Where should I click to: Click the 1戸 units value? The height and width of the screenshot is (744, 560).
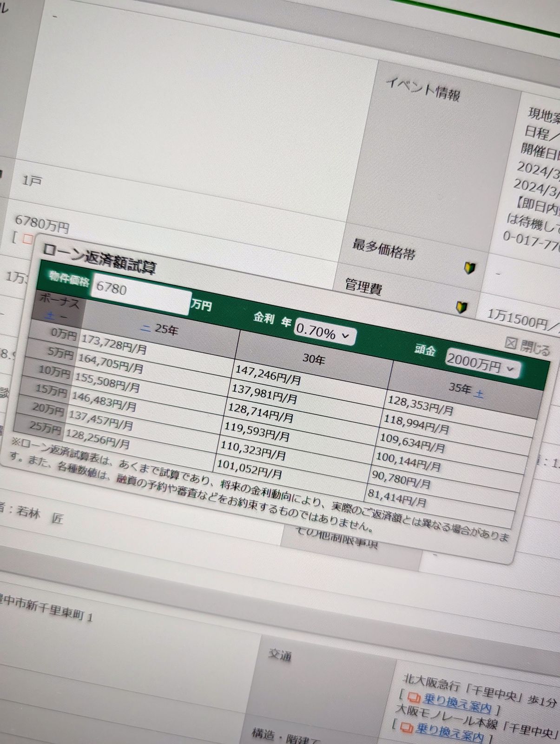pos(32,180)
